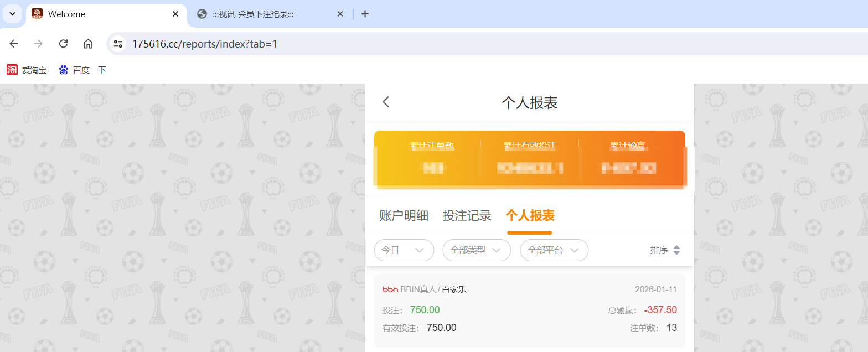Open a new browser tab
Screen dimensions: 868x352
pyautogui.click(x=365, y=14)
